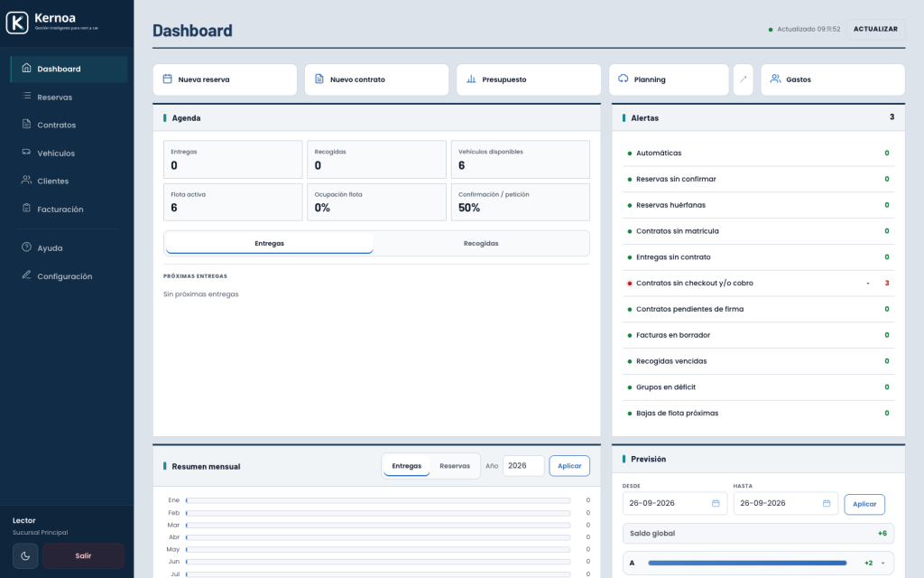Click Nueva reserva quick action
The height and width of the screenshot is (578, 924).
click(x=225, y=79)
